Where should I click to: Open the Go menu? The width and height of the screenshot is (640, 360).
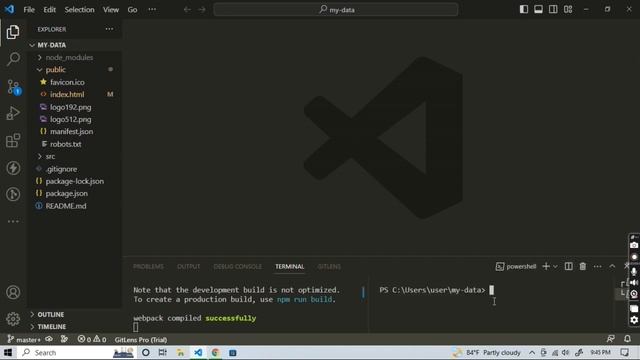[x=132, y=9]
